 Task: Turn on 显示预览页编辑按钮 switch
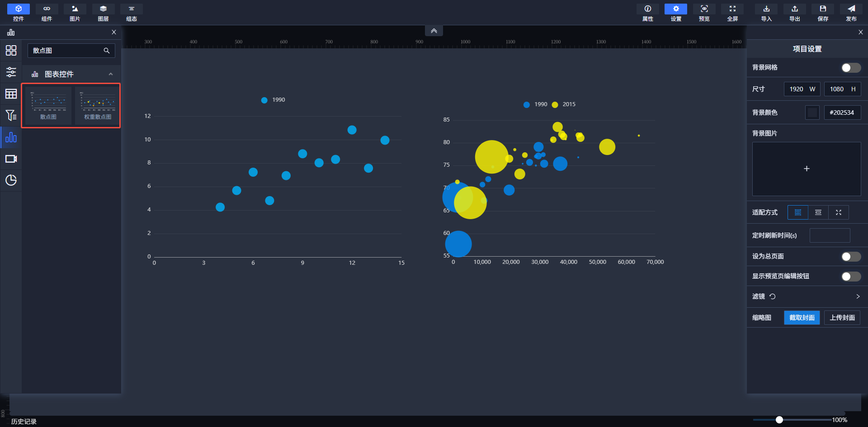point(850,277)
